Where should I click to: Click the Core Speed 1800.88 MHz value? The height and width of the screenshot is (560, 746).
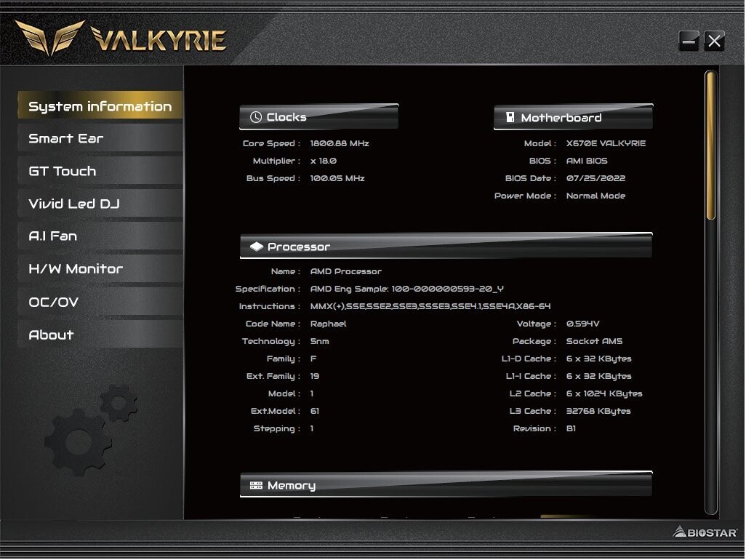coord(340,143)
